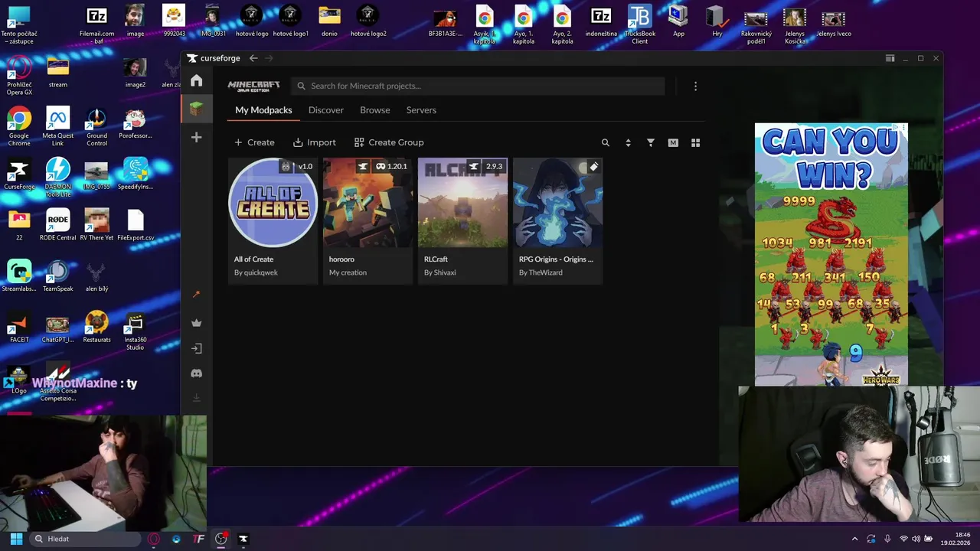Open CurseForge desktop shortcut
The width and height of the screenshot is (980, 551).
(x=19, y=175)
